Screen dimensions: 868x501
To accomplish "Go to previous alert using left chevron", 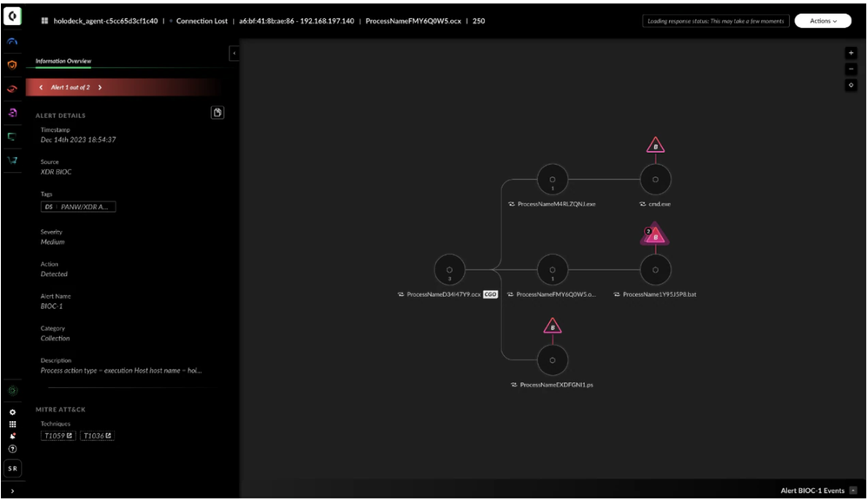I will pyautogui.click(x=42, y=88).
